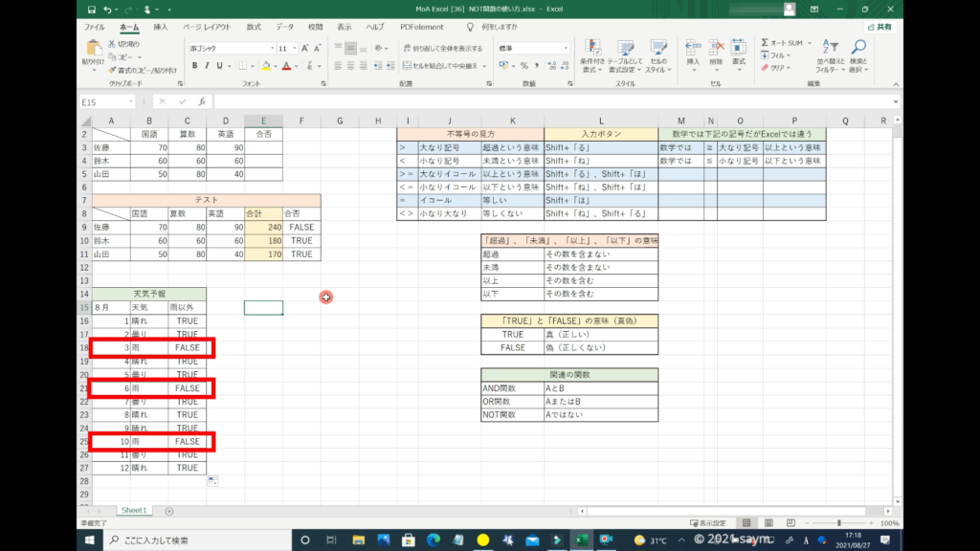
Task: Open the font name dropdown
Action: pyautogui.click(x=272, y=48)
